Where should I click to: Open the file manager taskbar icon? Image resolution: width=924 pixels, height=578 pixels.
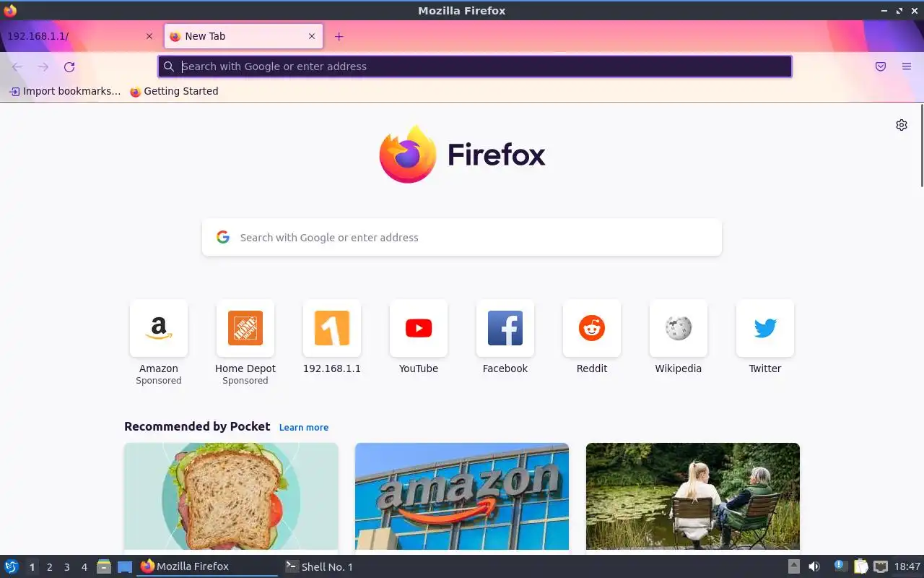104,567
